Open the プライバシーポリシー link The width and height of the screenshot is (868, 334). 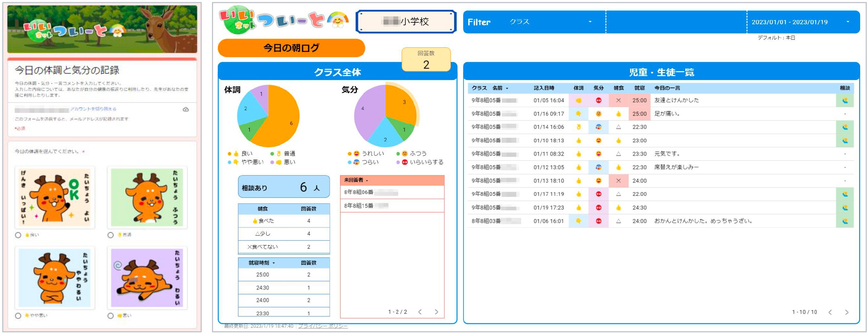[322, 326]
